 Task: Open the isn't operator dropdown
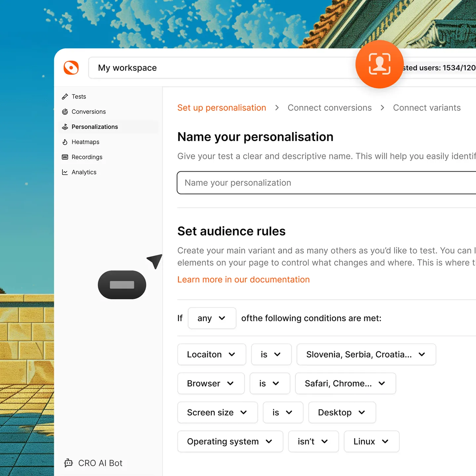coord(313,441)
